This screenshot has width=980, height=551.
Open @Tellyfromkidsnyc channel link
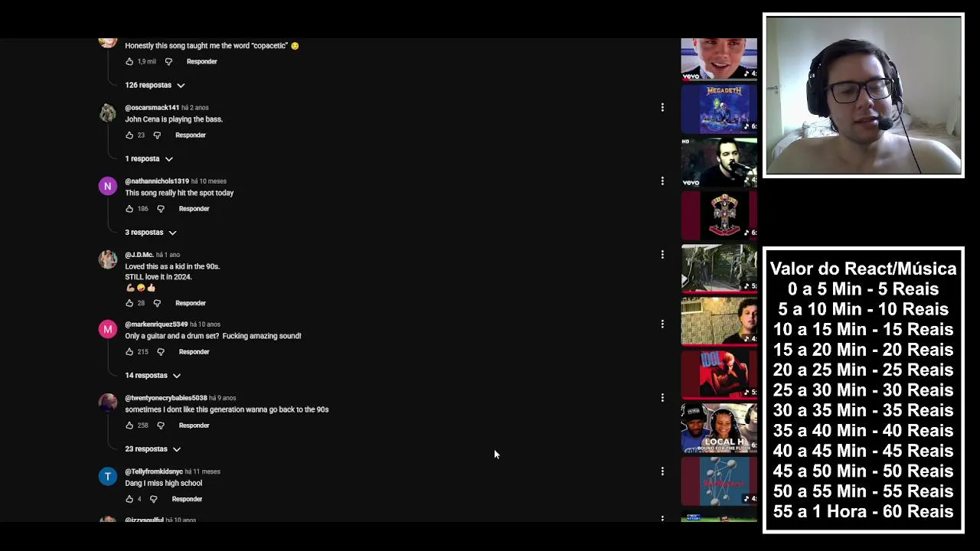pyautogui.click(x=154, y=471)
